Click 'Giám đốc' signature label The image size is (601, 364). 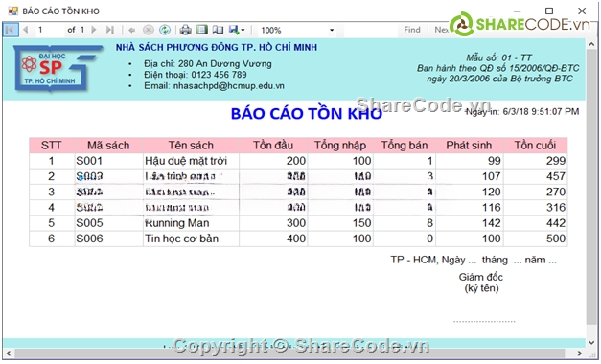480,277
